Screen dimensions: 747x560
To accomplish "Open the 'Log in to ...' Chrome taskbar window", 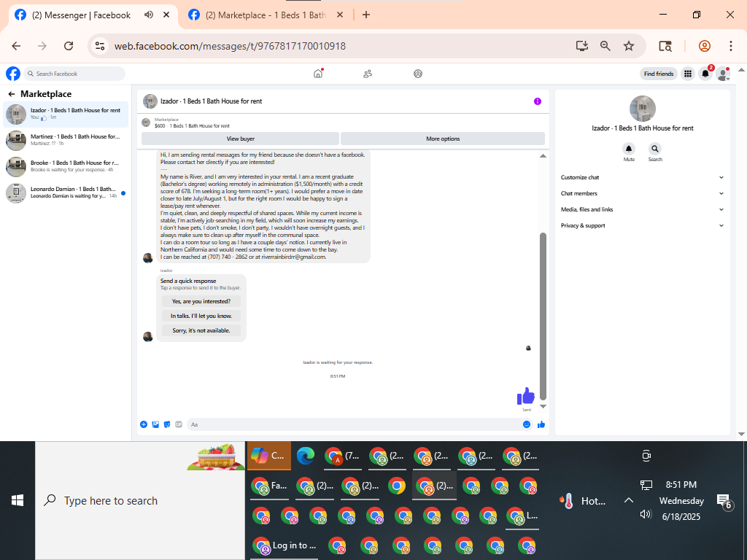I will (x=285, y=545).
